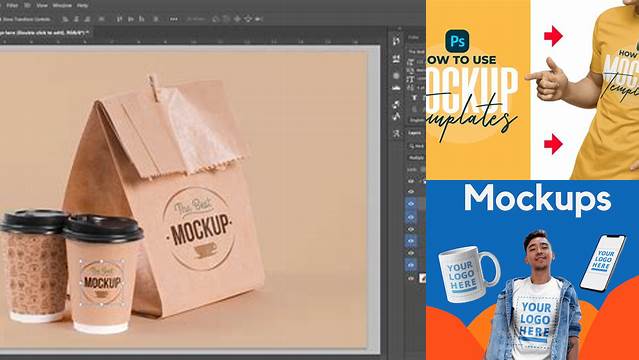The width and height of the screenshot is (639, 360).
Task: Toggle the topmost layer visibility eye
Action: [411, 180]
